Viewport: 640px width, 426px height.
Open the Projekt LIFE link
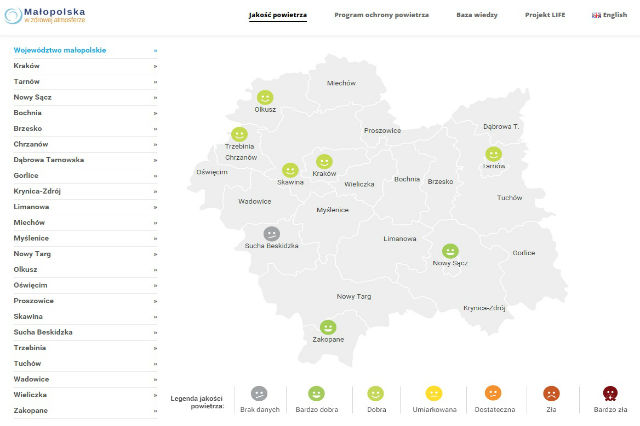(x=545, y=16)
